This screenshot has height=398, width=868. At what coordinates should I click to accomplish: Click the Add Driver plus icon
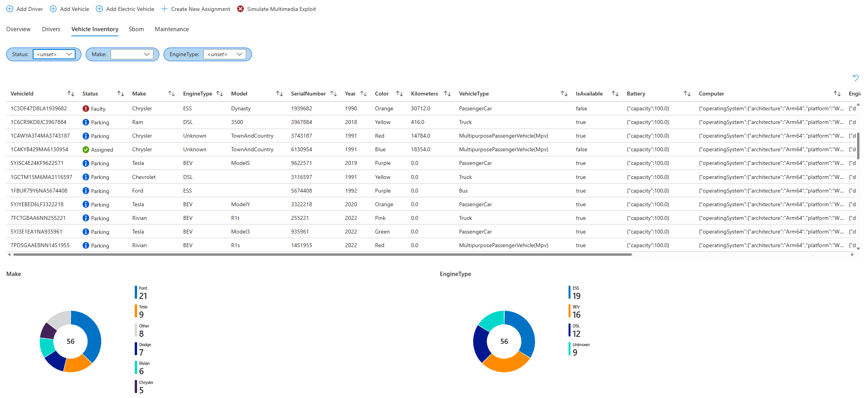pyautogui.click(x=10, y=9)
